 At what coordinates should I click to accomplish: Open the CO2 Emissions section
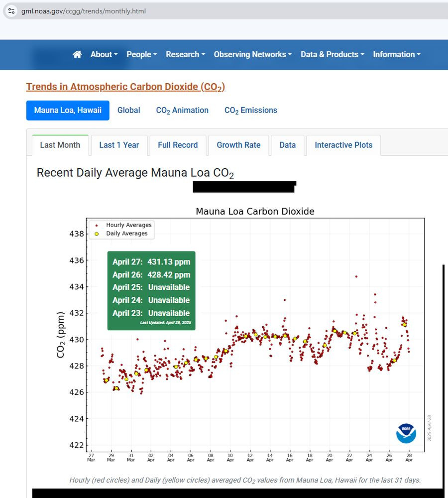coord(251,111)
